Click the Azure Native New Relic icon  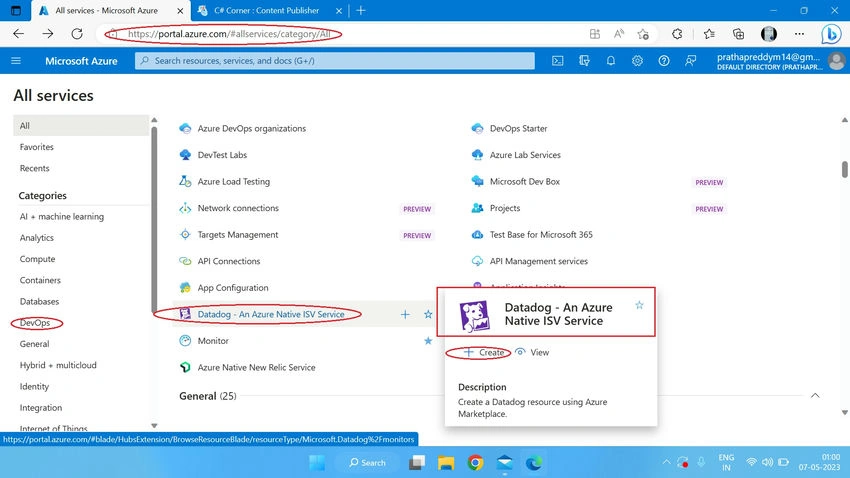click(185, 367)
